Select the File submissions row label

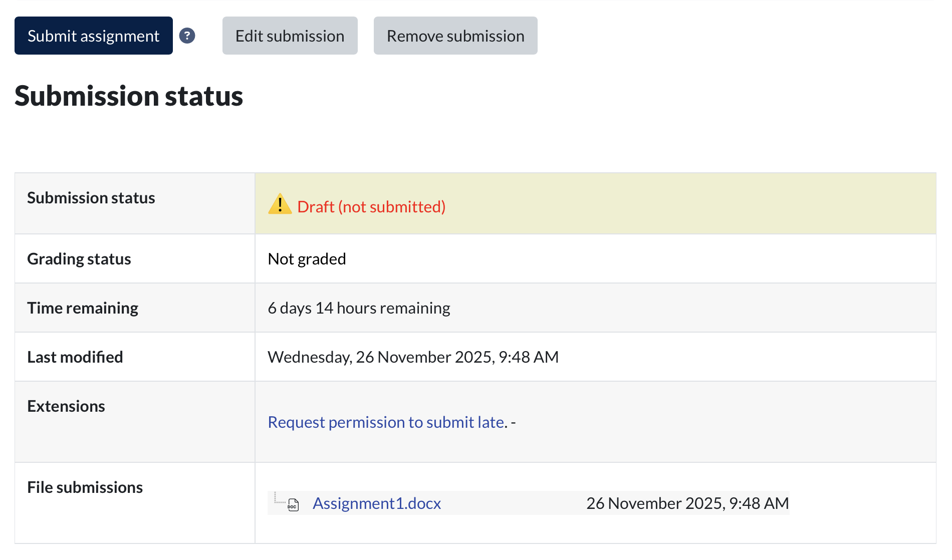point(85,487)
